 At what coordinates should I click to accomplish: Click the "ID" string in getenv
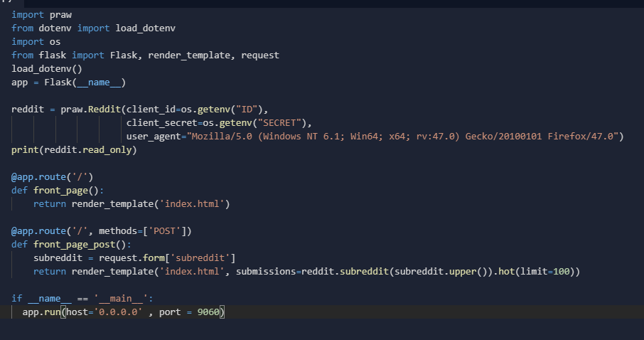tap(247, 110)
